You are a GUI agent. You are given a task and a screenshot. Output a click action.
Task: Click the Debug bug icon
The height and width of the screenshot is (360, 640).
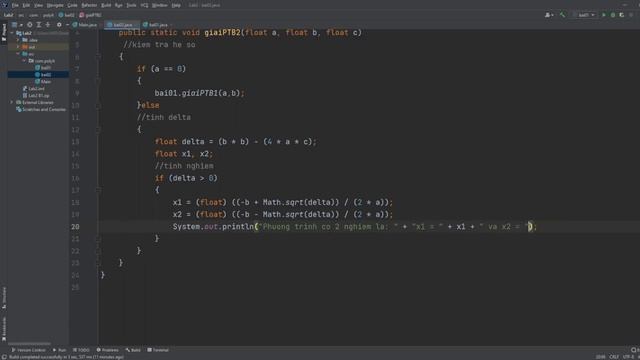[613, 15]
